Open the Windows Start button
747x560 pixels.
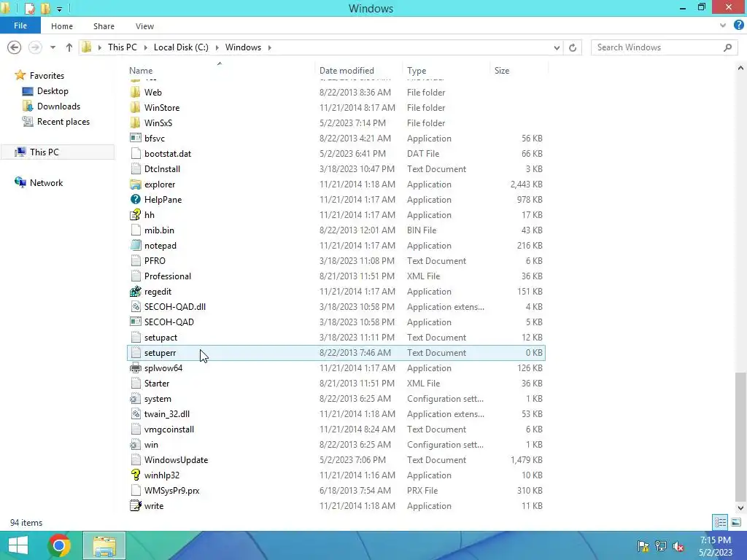click(x=18, y=545)
